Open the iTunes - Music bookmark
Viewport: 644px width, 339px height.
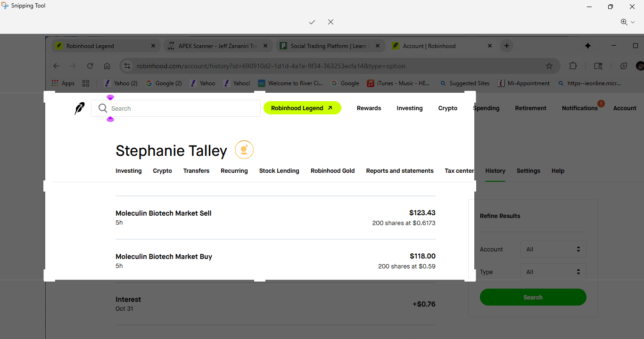(x=398, y=83)
